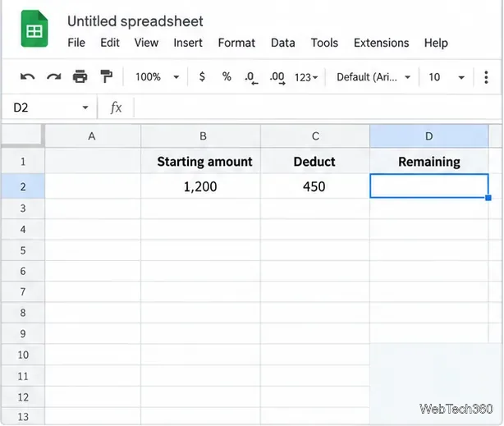Click the Google Sheets home logo
This screenshot has height=426, width=504.
coord(34,29)
